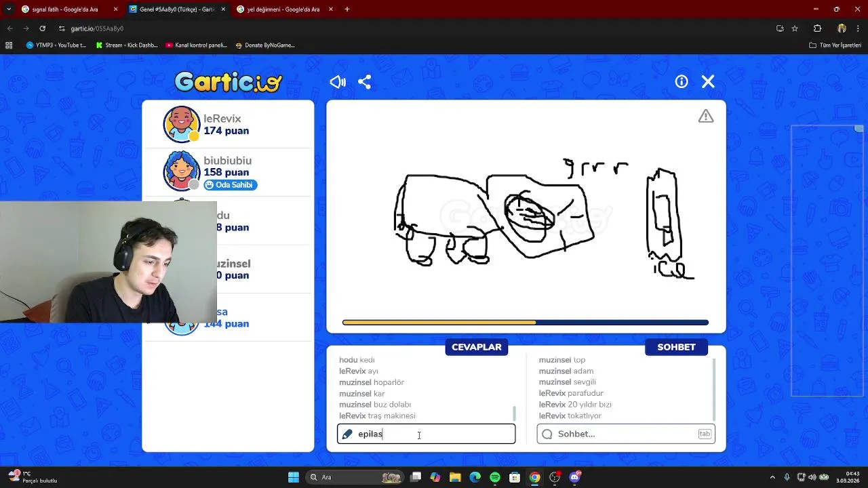Image resolution: width=868 pixels, height=488 pixels.
Task: Open the Chrome profile avatar
Action: point(842,28)
